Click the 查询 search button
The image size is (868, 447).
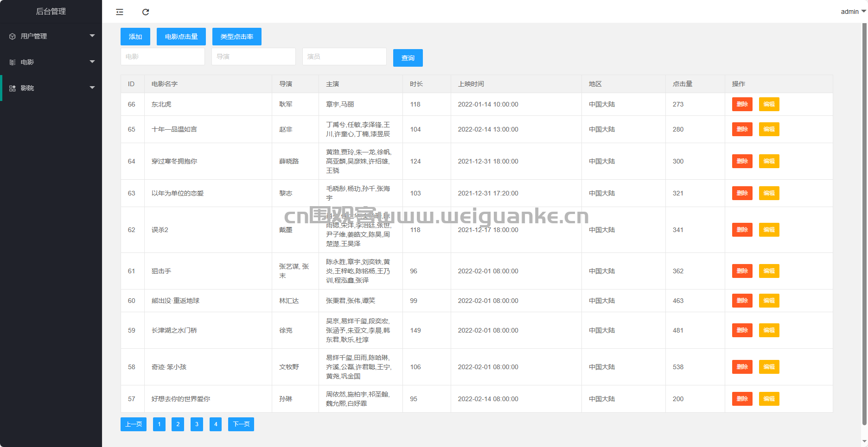408,58
